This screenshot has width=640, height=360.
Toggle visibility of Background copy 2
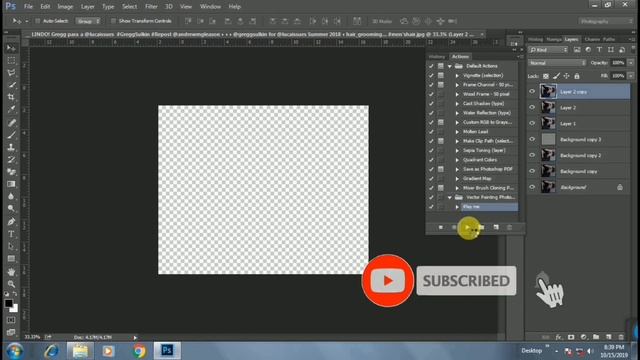click(x=532, y=155)
